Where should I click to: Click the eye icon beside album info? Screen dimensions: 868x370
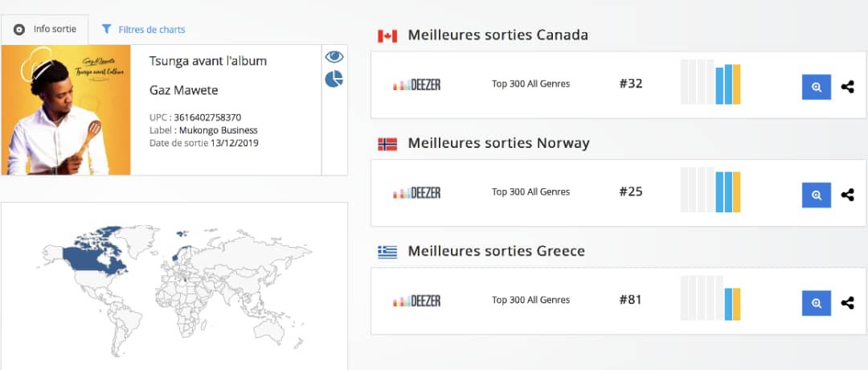point(334,57)
